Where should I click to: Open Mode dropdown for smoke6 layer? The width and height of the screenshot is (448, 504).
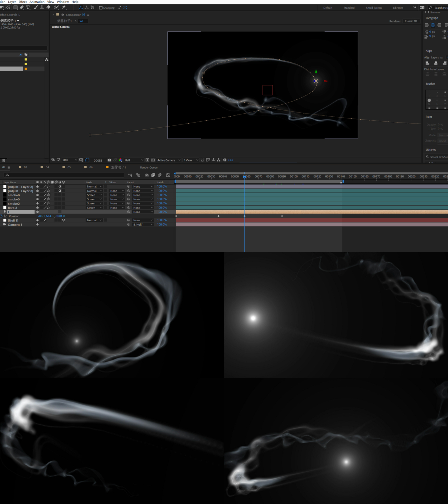click(94, 195)
